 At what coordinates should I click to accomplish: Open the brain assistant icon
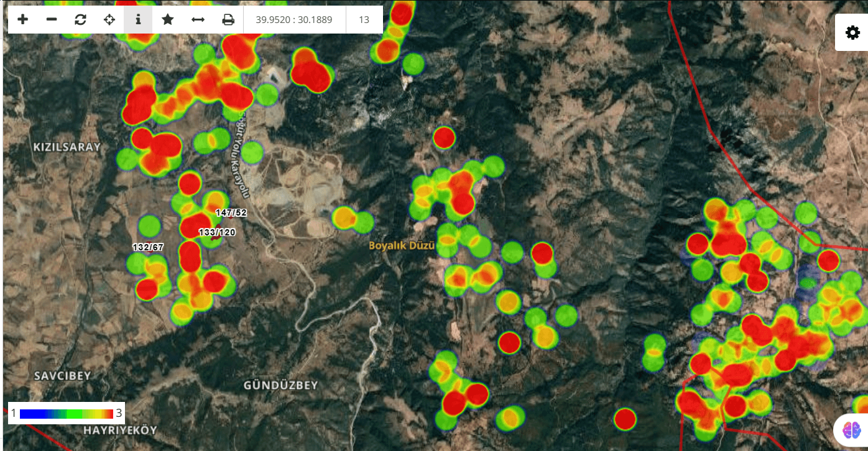point(850,429)
